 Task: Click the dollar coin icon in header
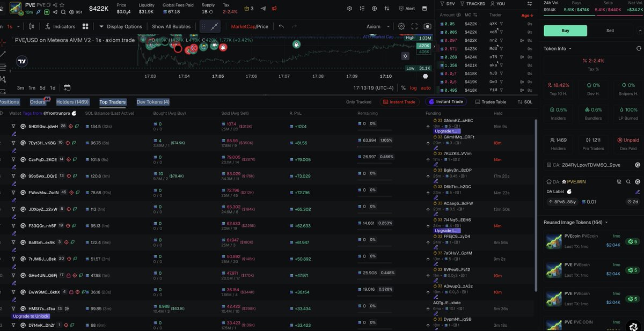pos(374,9)
